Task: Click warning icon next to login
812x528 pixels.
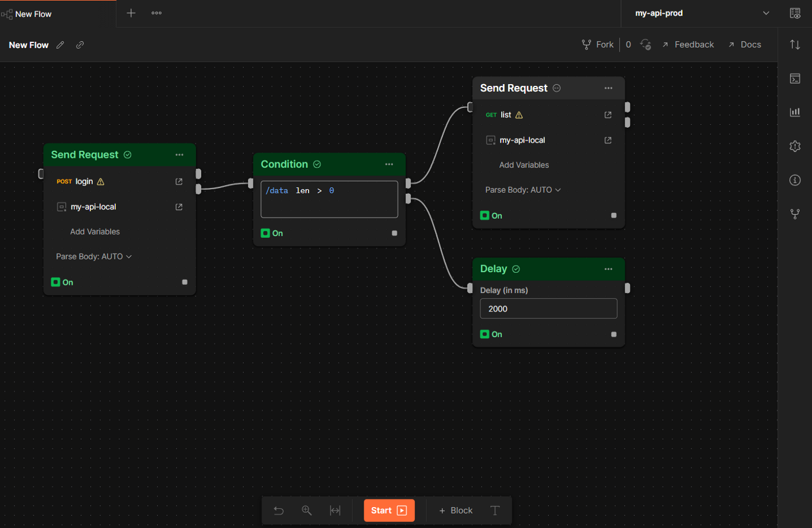Action: [x=101, y=182]
